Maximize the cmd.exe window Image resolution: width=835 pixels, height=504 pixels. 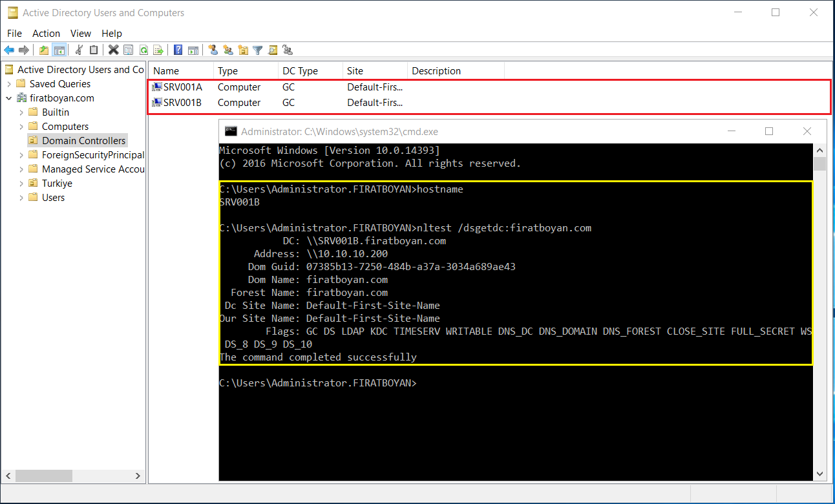769,131
